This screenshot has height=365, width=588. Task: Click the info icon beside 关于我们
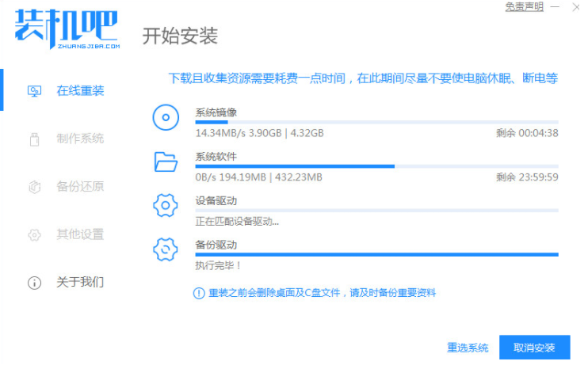coord(34,283)
